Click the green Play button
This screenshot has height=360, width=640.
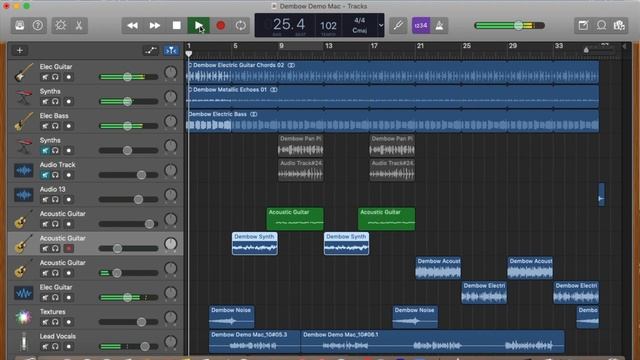tap(199, 25)
